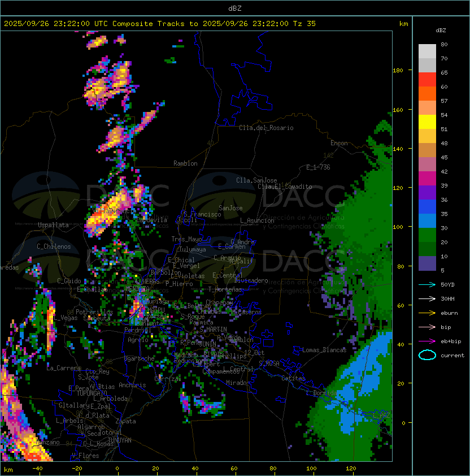Select the bright yellow legend swatch

pyautogui.click(x=427, y=122)
